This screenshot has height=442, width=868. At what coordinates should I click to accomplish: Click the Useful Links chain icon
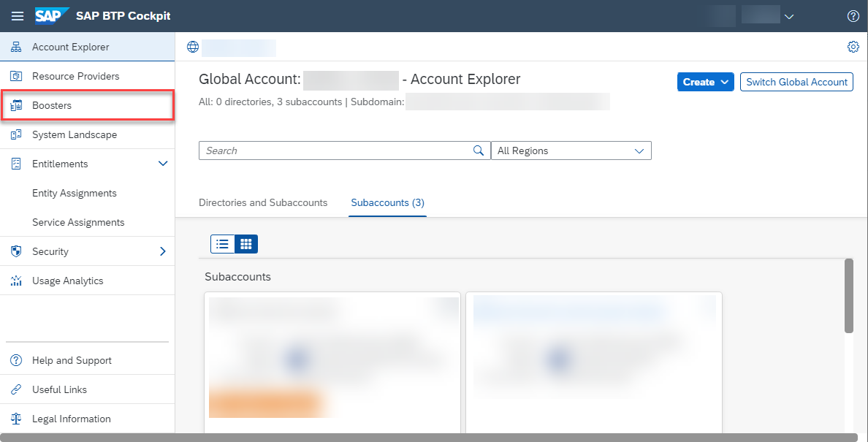click(16, 389)
